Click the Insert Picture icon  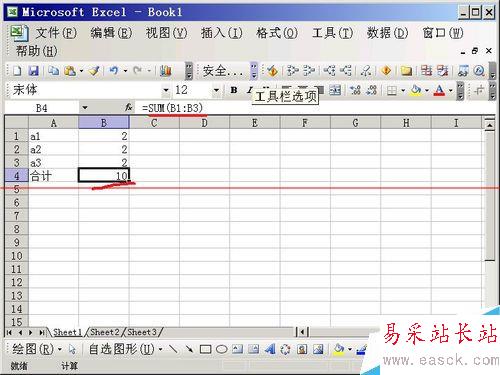point(318,349)
